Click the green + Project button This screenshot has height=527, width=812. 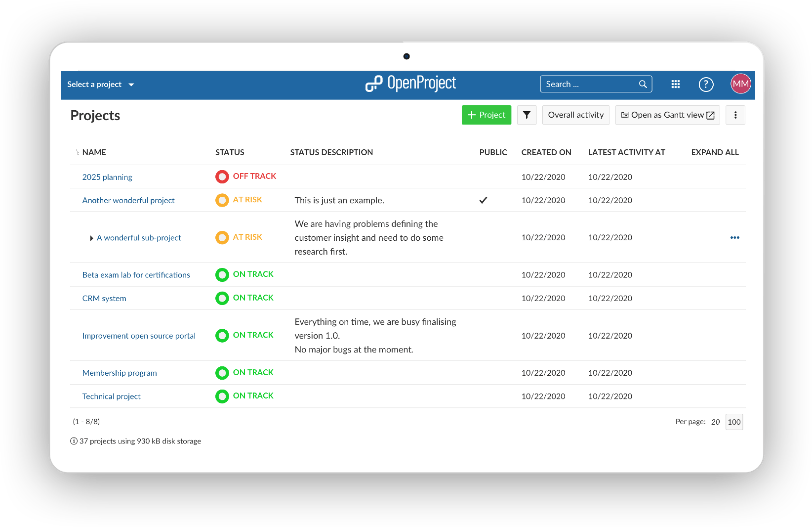486,115
